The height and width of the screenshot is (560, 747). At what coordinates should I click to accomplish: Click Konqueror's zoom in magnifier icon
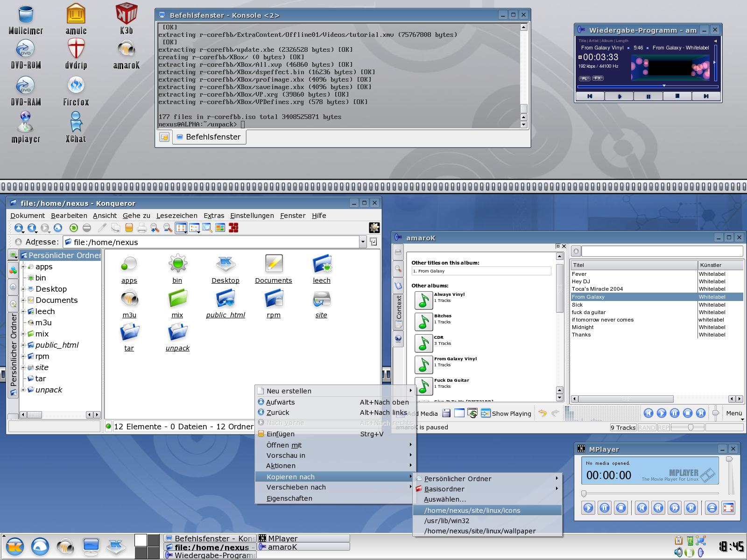[x=155, y=228]
